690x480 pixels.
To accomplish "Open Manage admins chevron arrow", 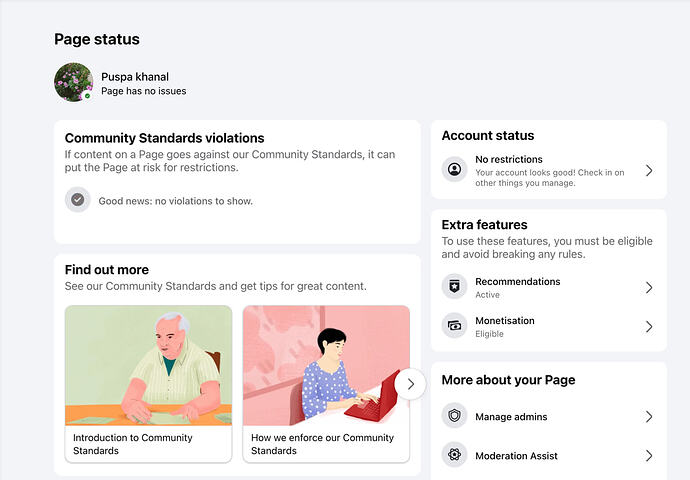I will (x=649, y=417).
